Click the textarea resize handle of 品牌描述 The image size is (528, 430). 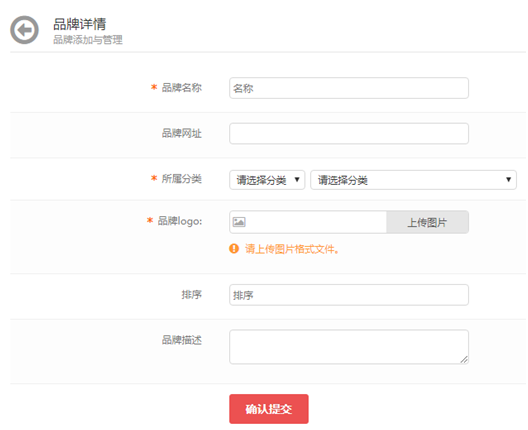[x=464, y=360]
